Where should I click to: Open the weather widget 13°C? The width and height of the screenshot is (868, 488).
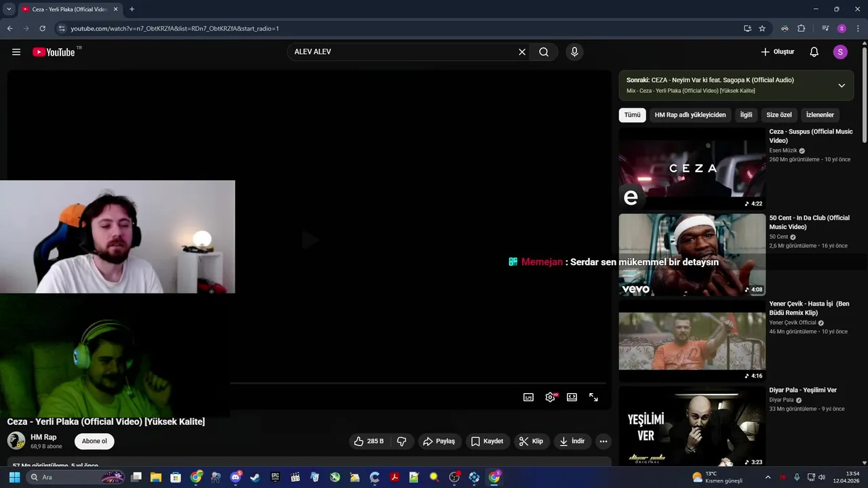coord(717,477)
